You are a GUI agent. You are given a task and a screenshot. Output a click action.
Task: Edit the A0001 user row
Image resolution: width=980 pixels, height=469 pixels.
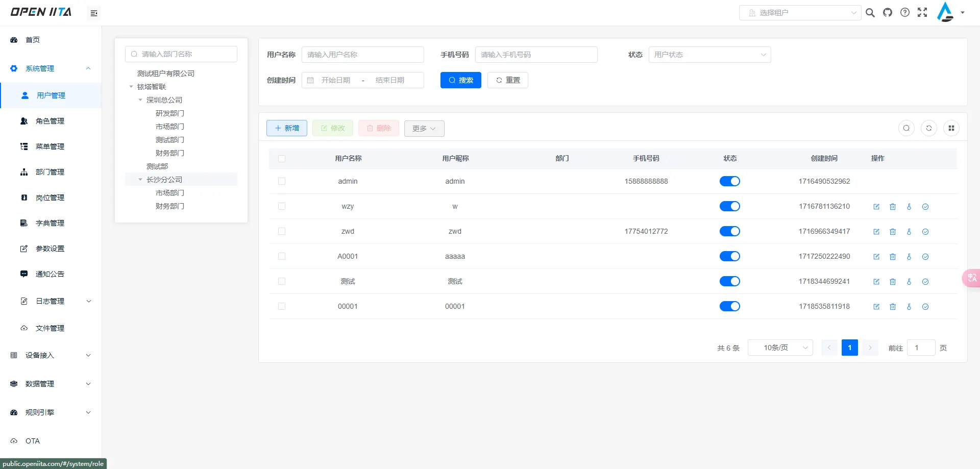tap(876, 257)
